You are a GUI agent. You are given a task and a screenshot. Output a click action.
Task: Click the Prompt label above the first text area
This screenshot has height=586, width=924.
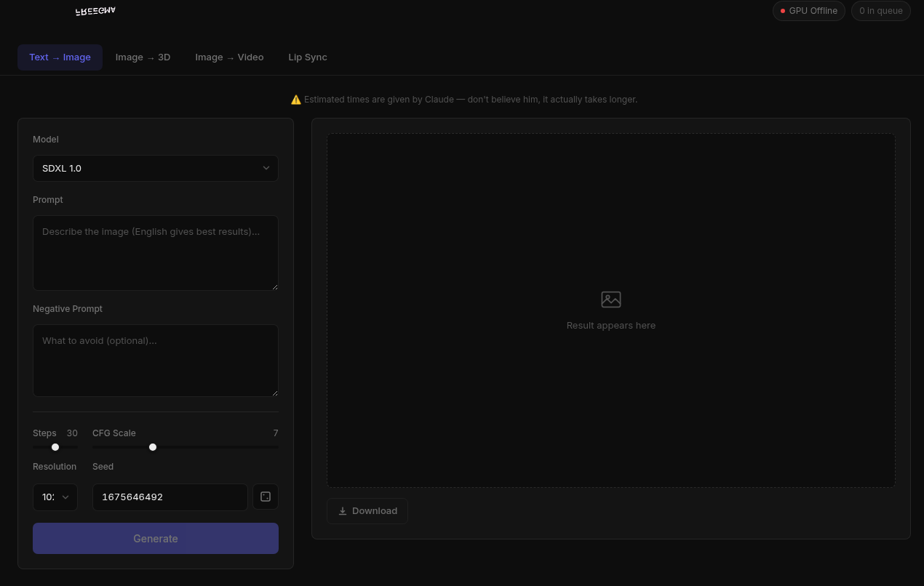[48, 200]
